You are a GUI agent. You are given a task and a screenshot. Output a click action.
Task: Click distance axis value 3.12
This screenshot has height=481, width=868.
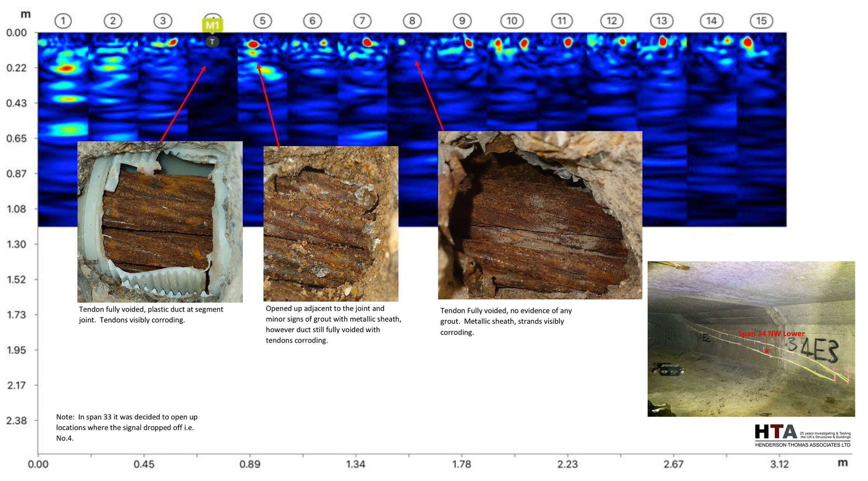pos(780,464)
